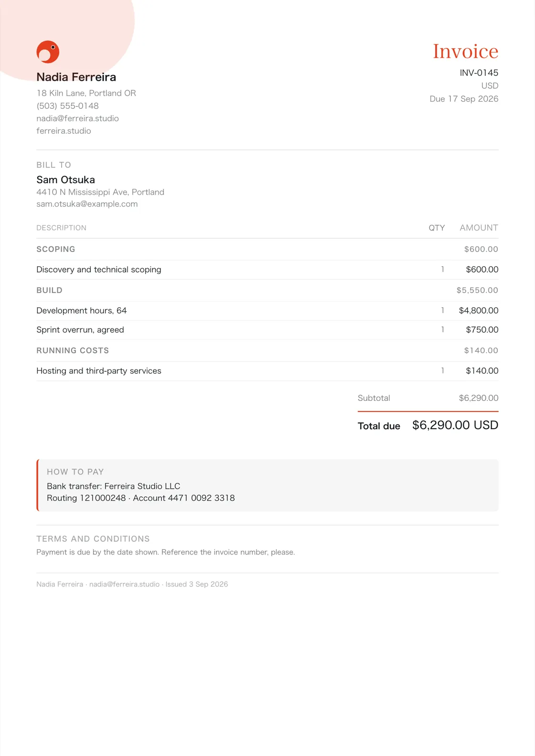Click the AMOUNT column header
Image resolution: width=535 pixels, height=756 pixels.
coord(479,228)
